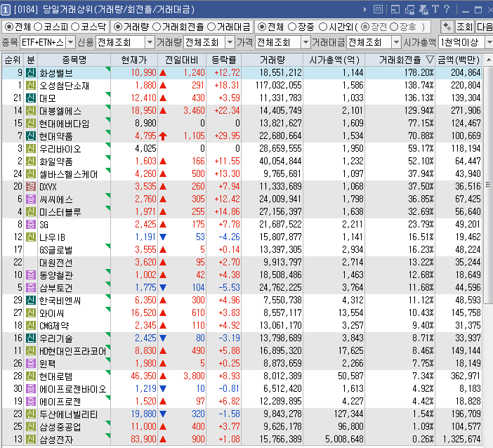Viewport: 493px width, 448px height.
Task: Select the 화성밸브 stock name
Action: tap(56, 73)
